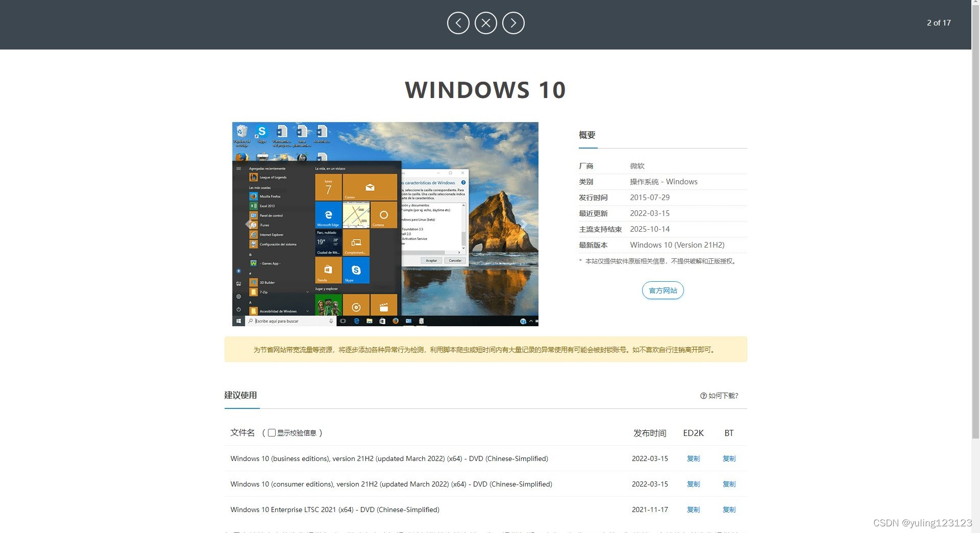This screenshot has height=533, width=980.
Task: Click the Windows 10 desktop screenshot image
Action: coord(385,224)
